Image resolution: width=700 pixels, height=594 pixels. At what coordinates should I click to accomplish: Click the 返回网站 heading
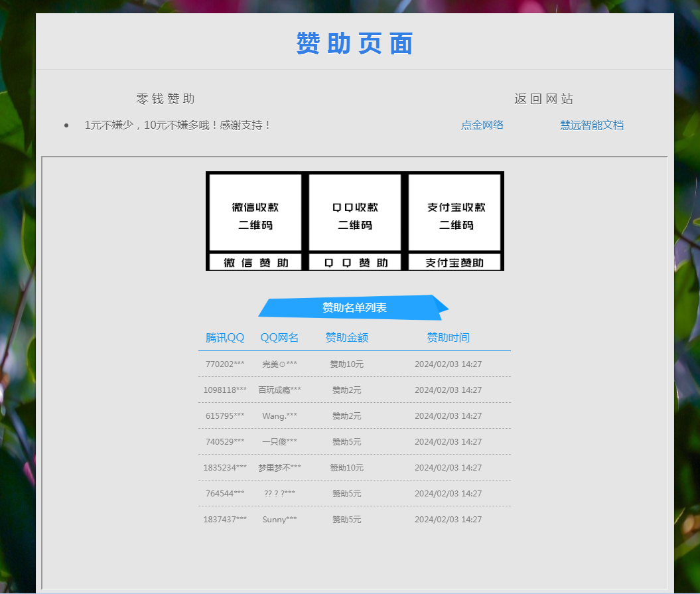544,99
